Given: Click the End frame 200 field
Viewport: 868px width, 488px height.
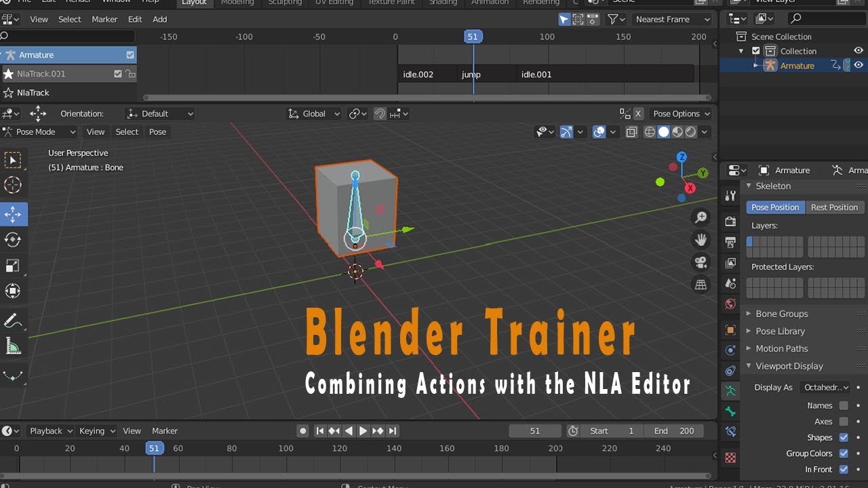Looking at the screenshot, I should [673, 431].
